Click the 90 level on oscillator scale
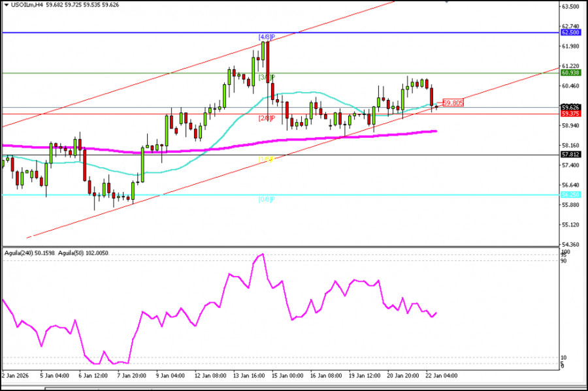588x391 pixels. click(564, 260)
